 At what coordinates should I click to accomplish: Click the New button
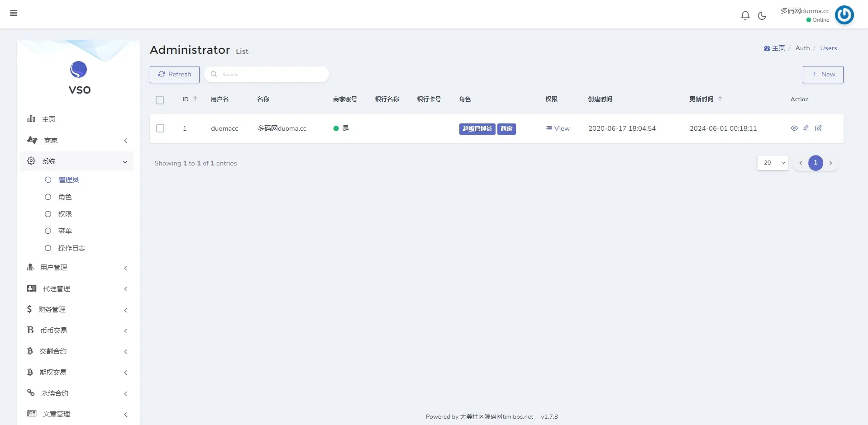(823, 75)
